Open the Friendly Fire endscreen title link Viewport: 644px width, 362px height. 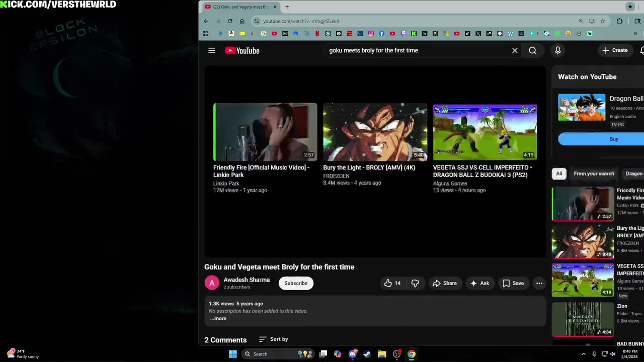(x=261, y=171)
